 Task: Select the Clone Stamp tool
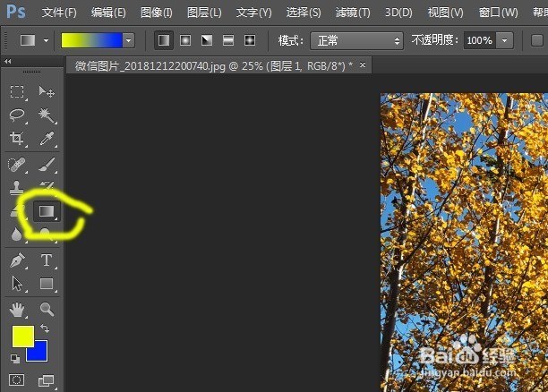click(x=17, y=188)
